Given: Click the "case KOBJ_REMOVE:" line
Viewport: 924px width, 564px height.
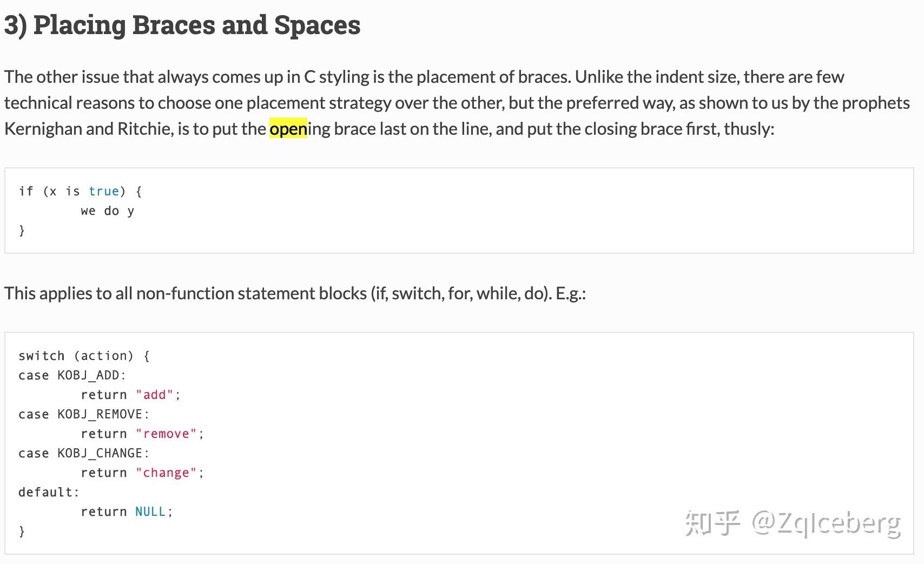Looking at the screenshot, I should click(x=84, y=415).
